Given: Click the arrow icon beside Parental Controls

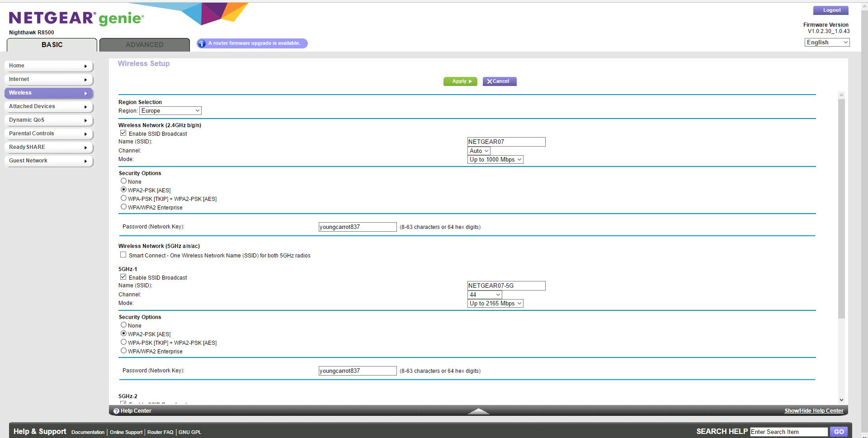Looking at the screenshot, I should tap(85, 134).
